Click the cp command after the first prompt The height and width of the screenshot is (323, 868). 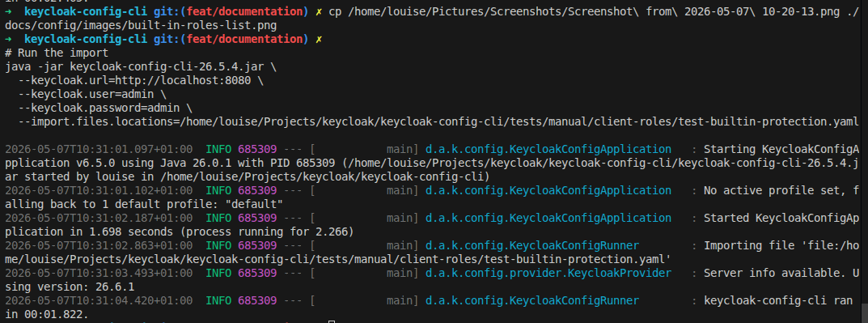point(335,11)
